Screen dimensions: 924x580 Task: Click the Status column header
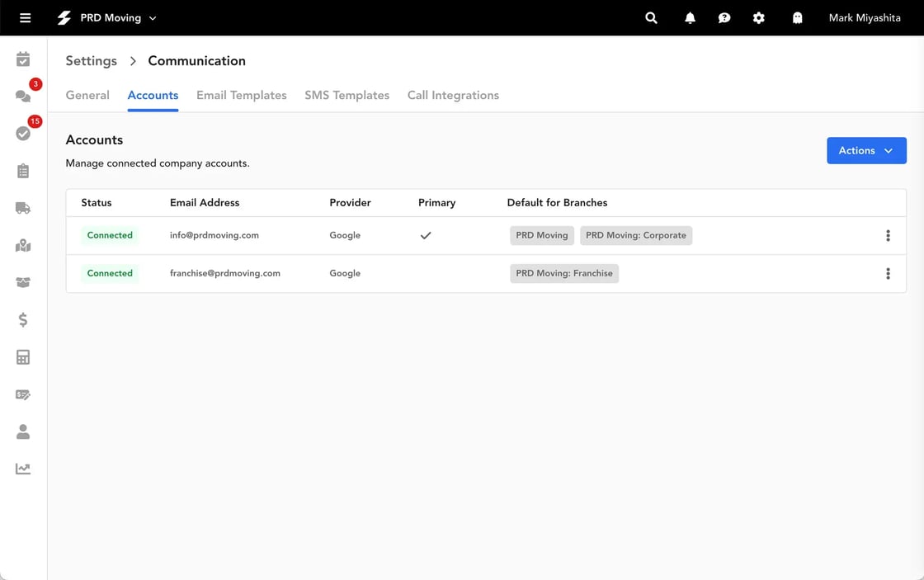coord(96,203)
